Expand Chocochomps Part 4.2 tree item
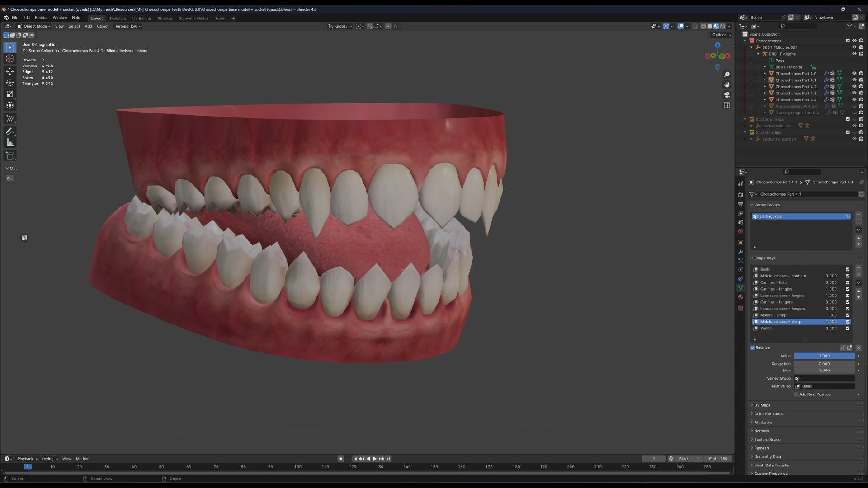This screenshot has height=488, width=868. pos(765,87)
